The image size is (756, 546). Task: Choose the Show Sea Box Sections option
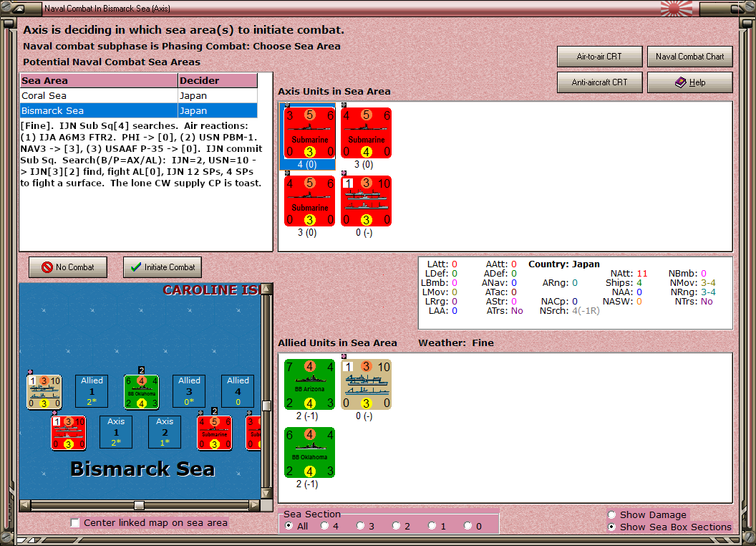[x=612, y=527]
